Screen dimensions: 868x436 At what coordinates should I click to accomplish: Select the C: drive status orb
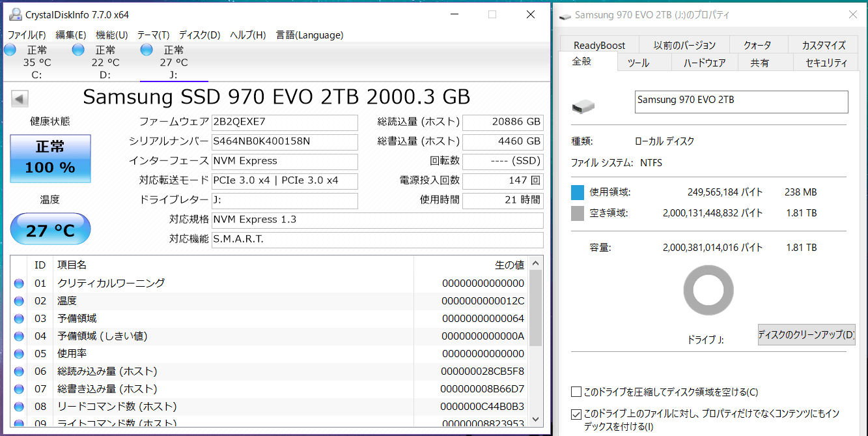point(10,50)
